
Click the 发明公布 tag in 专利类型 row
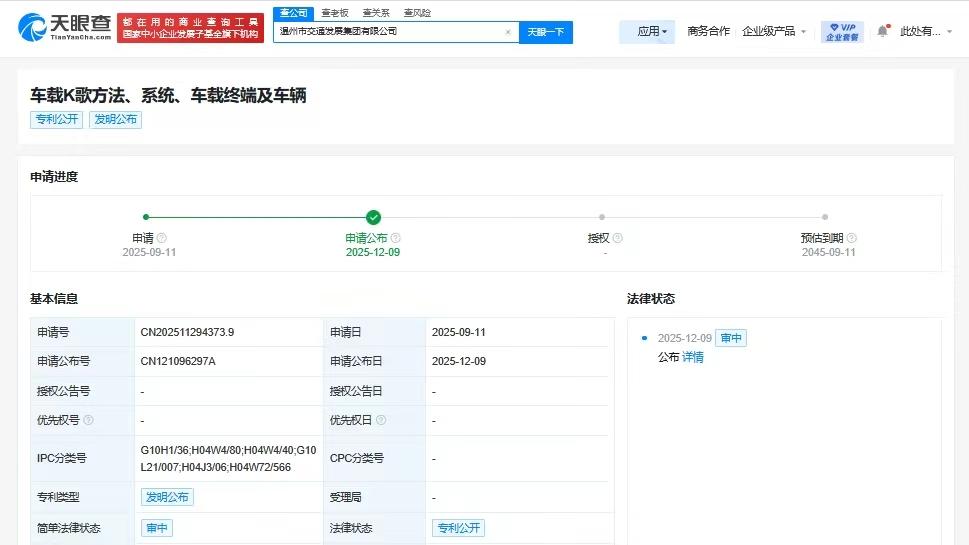tap(167, 497)
